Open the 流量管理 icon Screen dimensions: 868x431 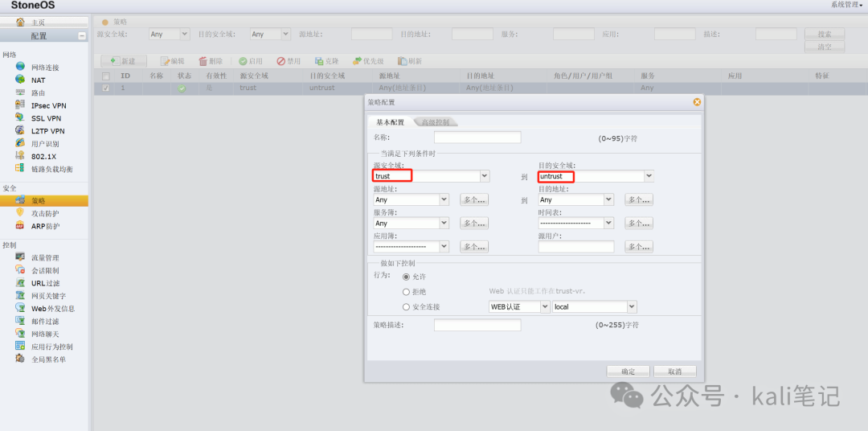tap(20, 257)
